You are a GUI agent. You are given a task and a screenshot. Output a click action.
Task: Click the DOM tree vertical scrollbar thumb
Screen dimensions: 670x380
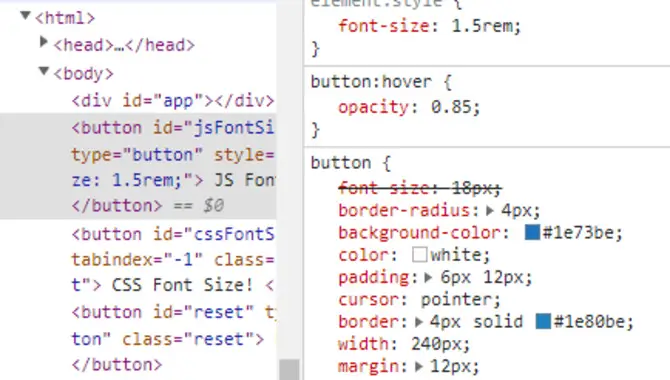[289, 369]
